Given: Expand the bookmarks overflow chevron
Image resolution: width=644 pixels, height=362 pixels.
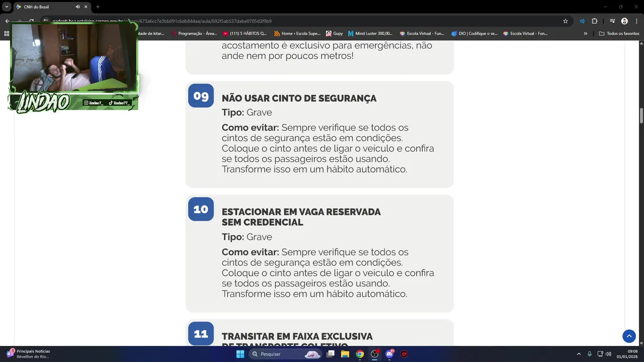Looking at the screenshot, I should tap(585, 34).
